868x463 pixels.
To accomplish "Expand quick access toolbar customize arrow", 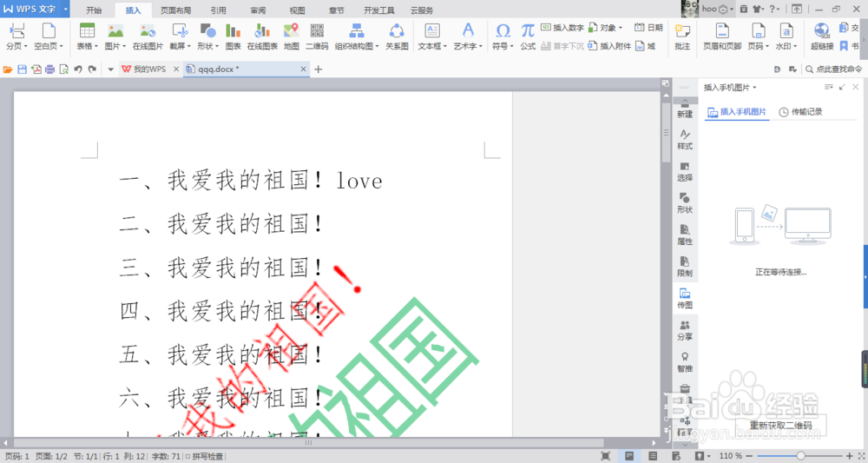I will tap(110, 69).
